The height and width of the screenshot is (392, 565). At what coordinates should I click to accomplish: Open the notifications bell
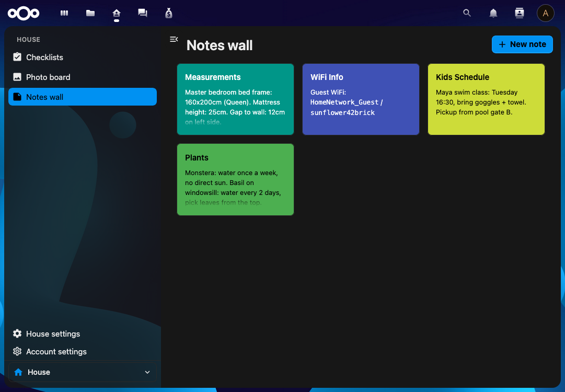(493, 13)
